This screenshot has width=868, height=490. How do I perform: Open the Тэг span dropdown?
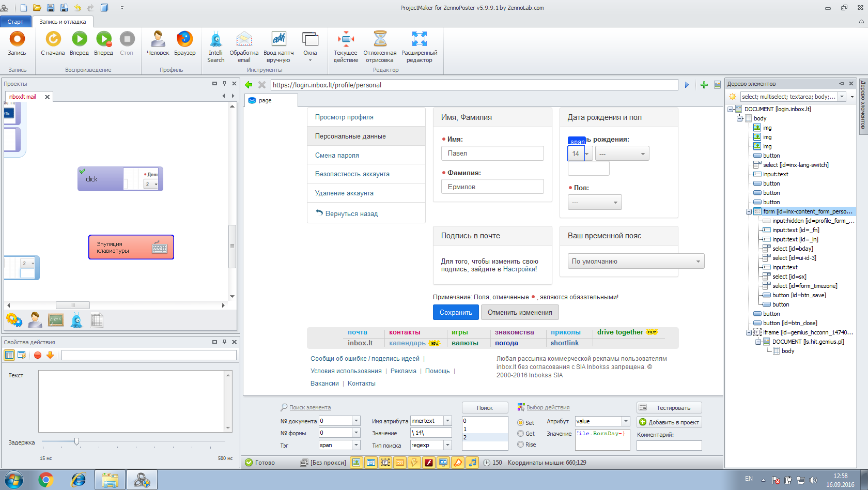tap(356, 445)
